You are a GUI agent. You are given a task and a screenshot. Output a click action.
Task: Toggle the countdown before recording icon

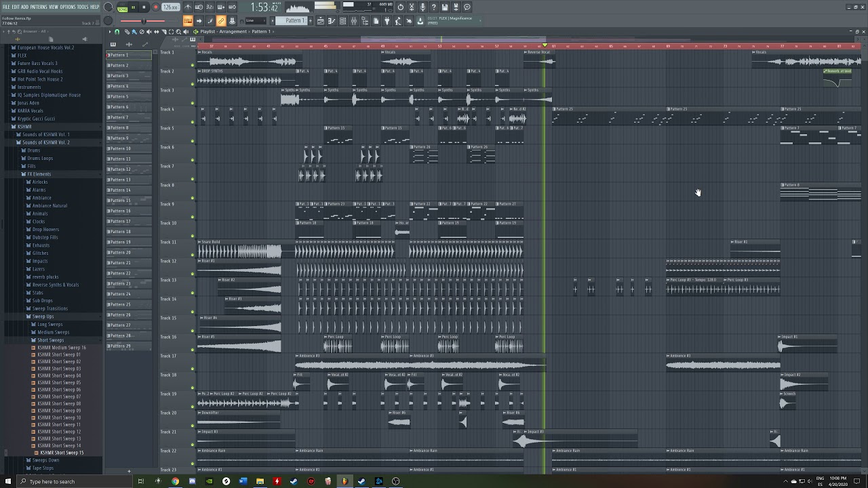click(x=210, y=7)
